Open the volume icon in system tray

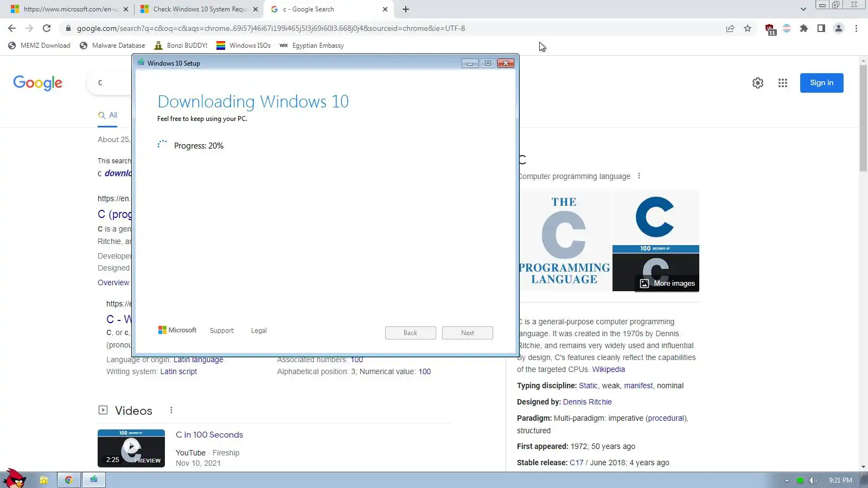pos(813,480)
